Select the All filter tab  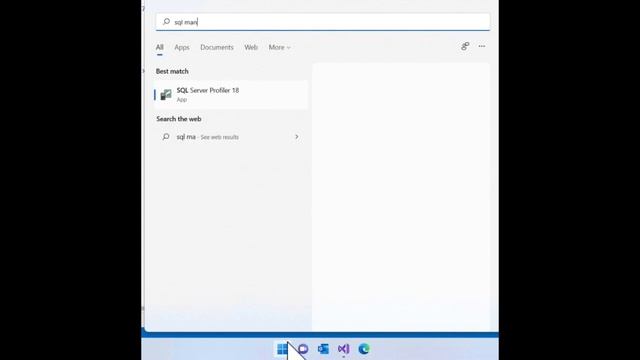(160, 47)
